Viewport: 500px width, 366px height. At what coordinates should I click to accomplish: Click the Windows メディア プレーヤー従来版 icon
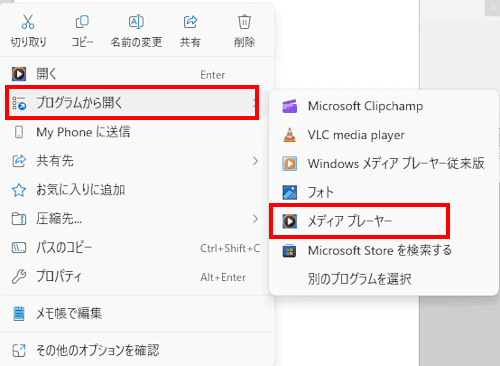[290, 164]
